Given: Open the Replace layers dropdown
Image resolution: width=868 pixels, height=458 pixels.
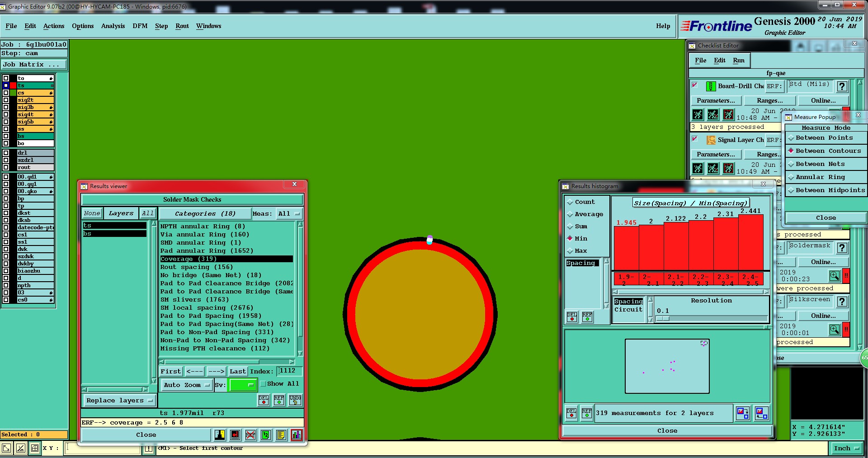Looking at the screenshot, I should (119, 401).
